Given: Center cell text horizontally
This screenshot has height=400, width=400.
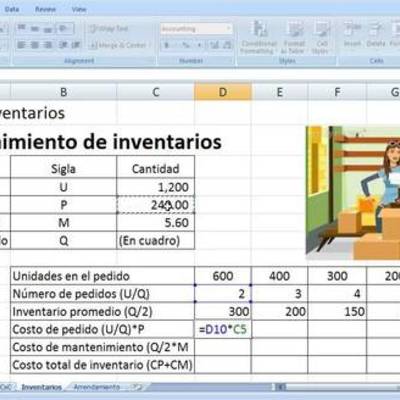Looking at the screenshot, I should [35, 45].
